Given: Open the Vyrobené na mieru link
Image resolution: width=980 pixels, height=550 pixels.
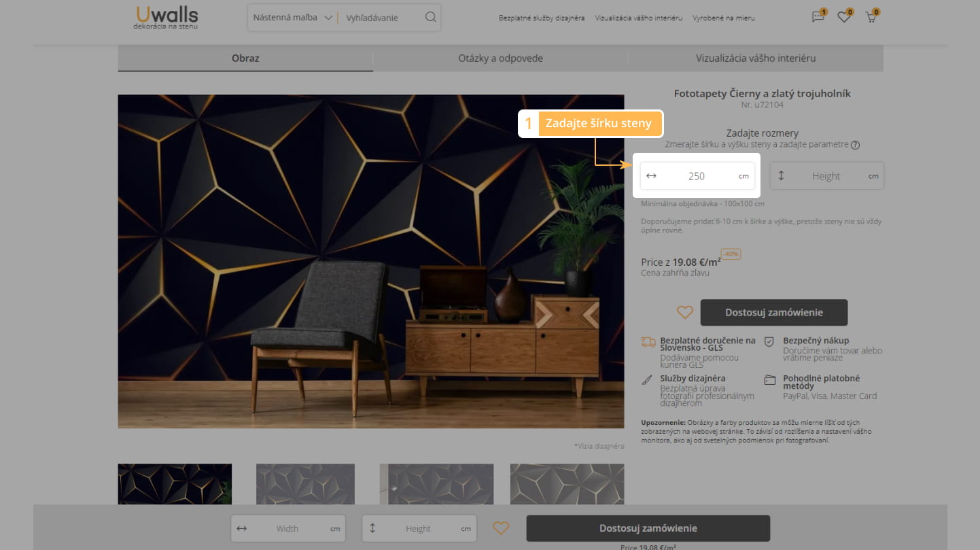Looking at the screenshot, I should (723, 18).
